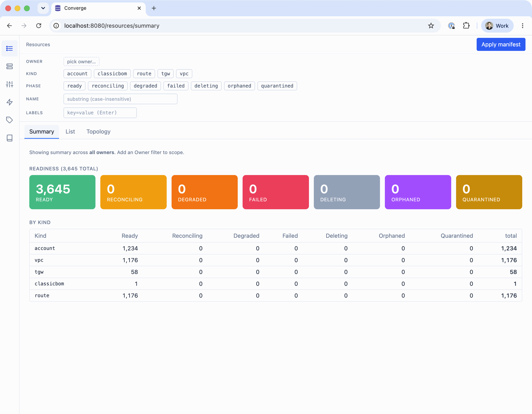532x414 pixels.
Task: Open the server stack sidebar icon
Action: [10, 66]
